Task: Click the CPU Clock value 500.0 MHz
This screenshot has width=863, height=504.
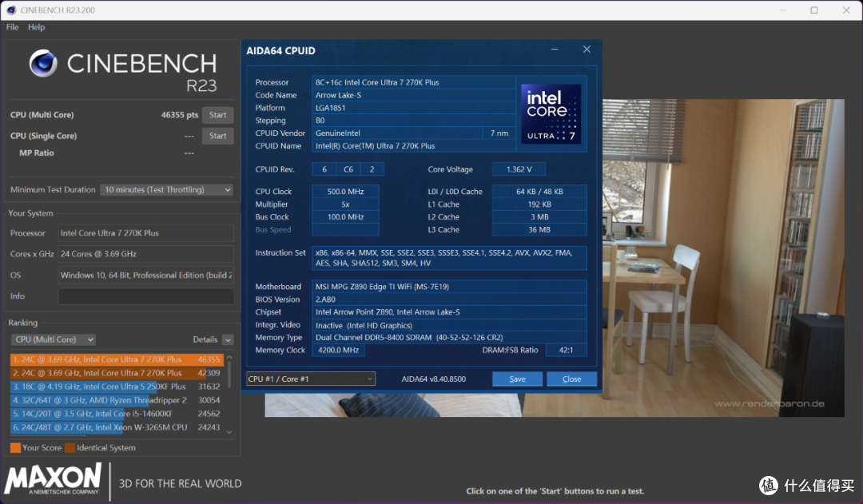Action: (345, 192)
